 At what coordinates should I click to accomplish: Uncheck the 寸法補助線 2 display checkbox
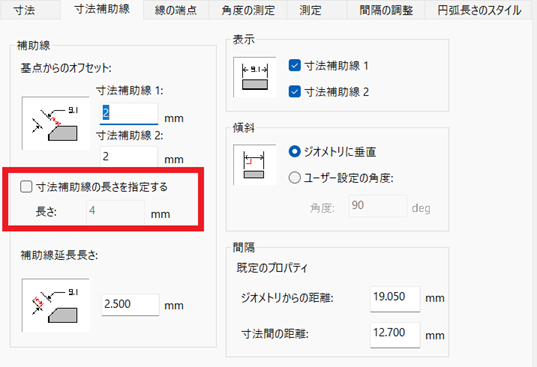point(295,92)
